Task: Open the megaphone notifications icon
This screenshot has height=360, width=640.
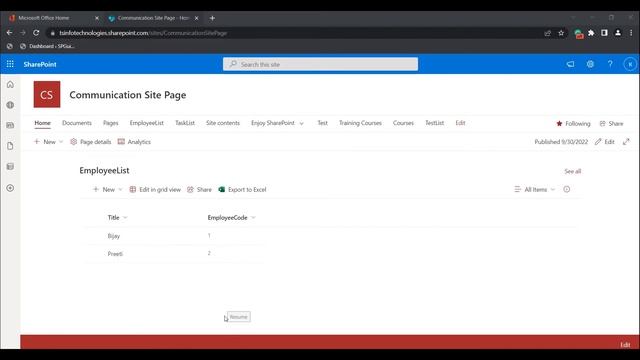Action: (570, 64)
